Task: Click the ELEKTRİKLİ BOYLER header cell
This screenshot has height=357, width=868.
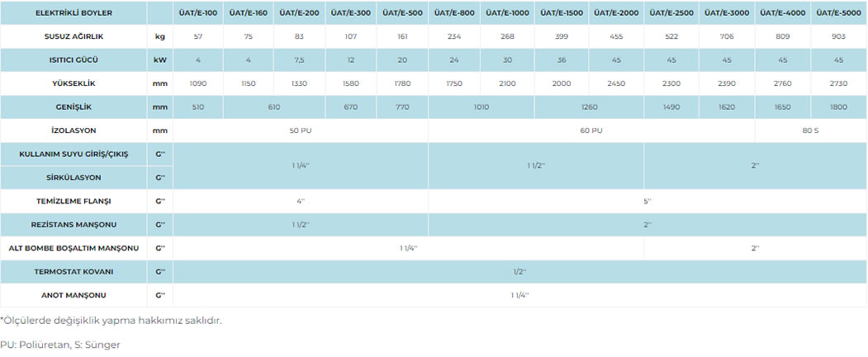Action: pos(74,13)
